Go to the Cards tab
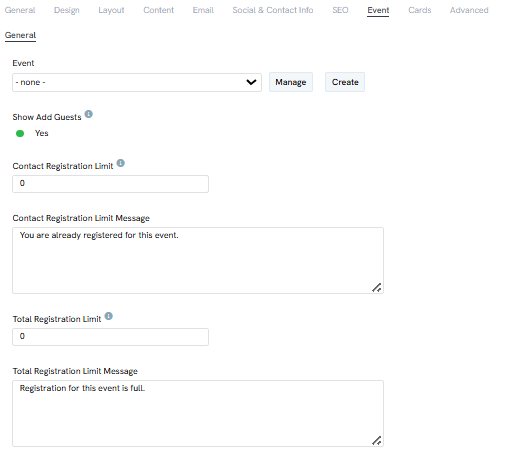Image resolution: width=507 pixels, height=457 pixels. tap(420, 10)
